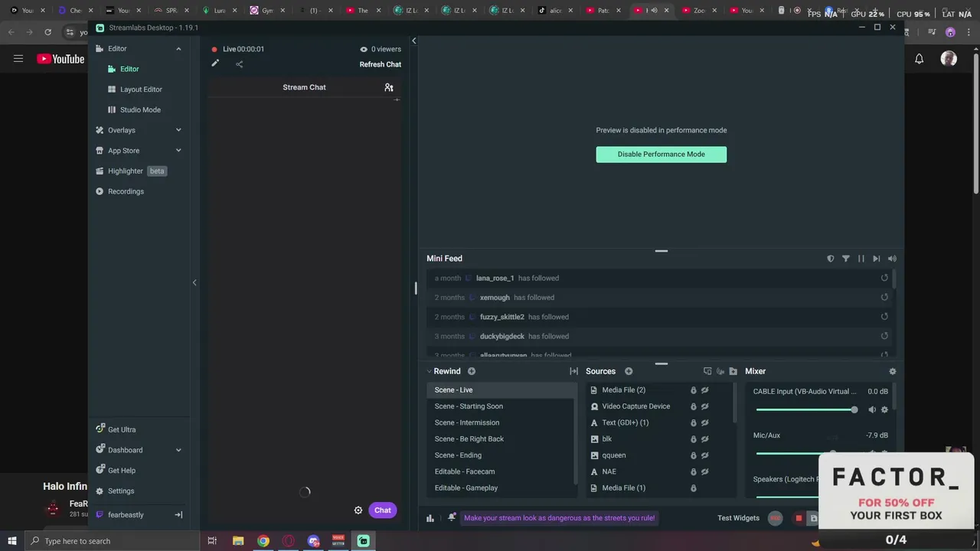Replay the duckybigdeck follow alert

(884, 336)
